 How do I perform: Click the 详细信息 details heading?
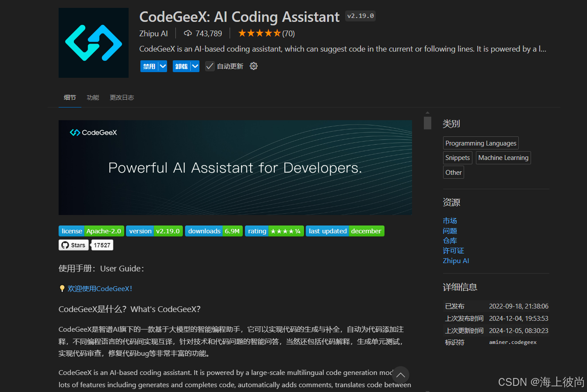(x=460, y=287)
